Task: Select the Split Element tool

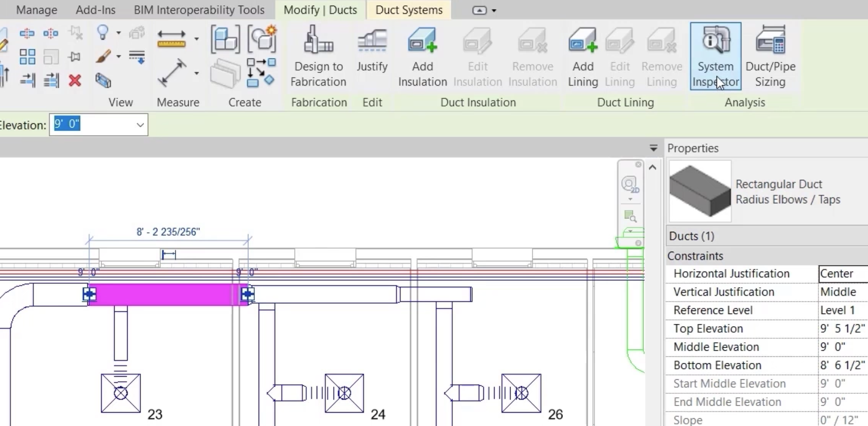Action: point(27,33)
